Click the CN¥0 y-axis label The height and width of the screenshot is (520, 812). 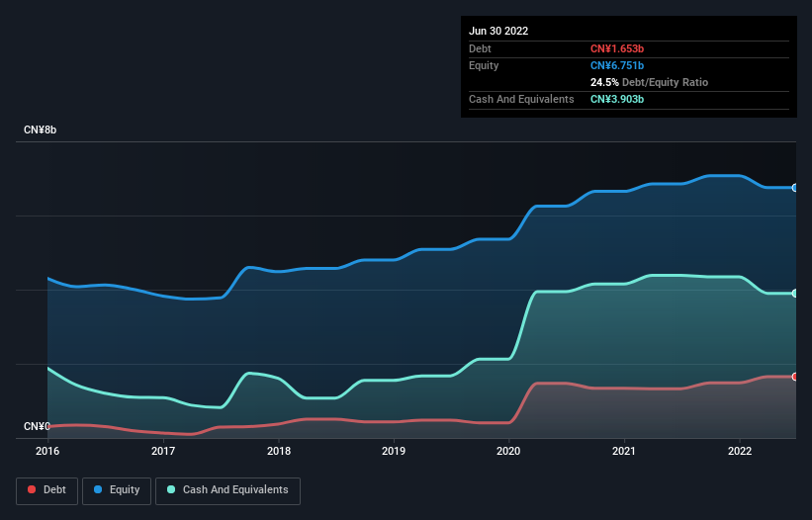pyautogui.click(x=37, y=426)
